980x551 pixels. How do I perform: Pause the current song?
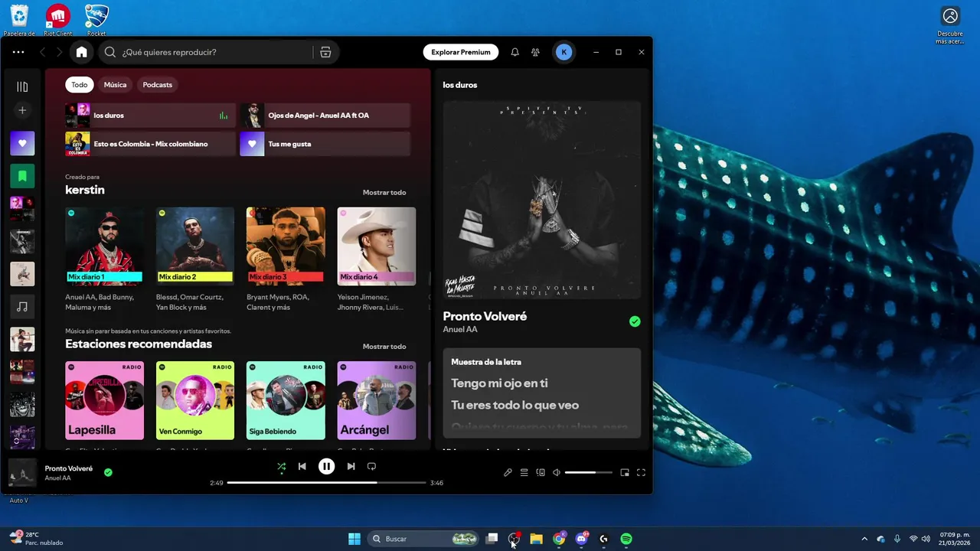pyautogui.click(x=326, y=466)
